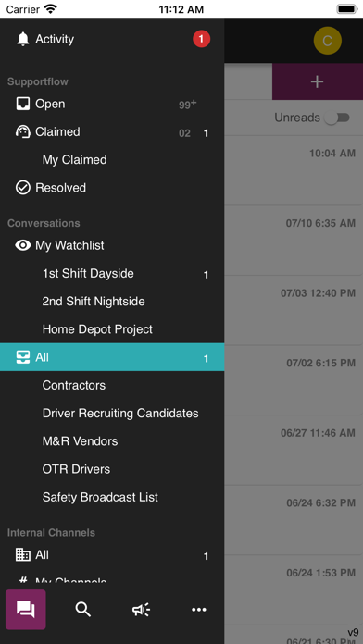Open the conversation dated 07/10 6:35 AM
363x644 pixels.
click(x=294, y=241)
